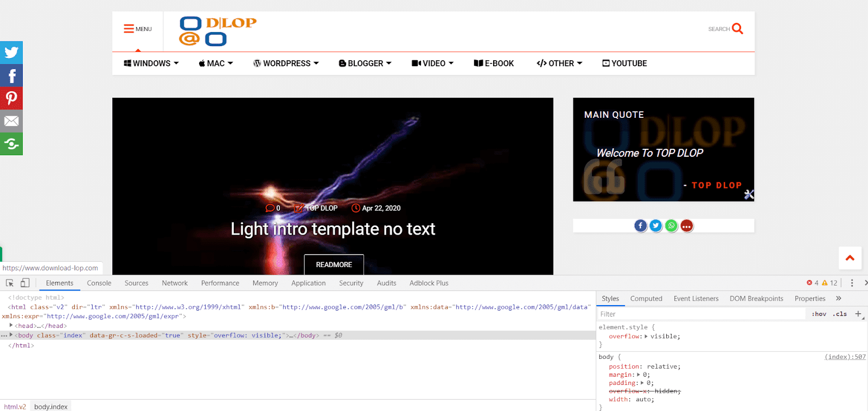Share via Facebook sidebar icon
868x411 pixels.
tap(11, 75)
